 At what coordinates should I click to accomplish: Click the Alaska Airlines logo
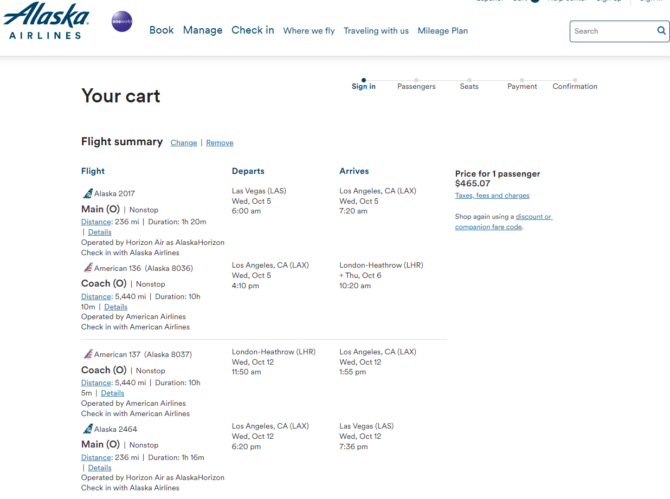pos(46,21)
